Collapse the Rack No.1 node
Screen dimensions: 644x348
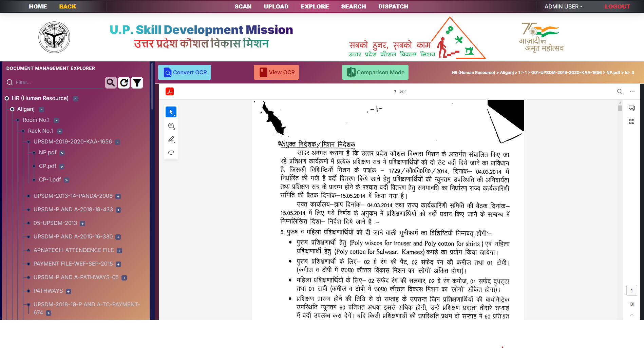point(60,131)
